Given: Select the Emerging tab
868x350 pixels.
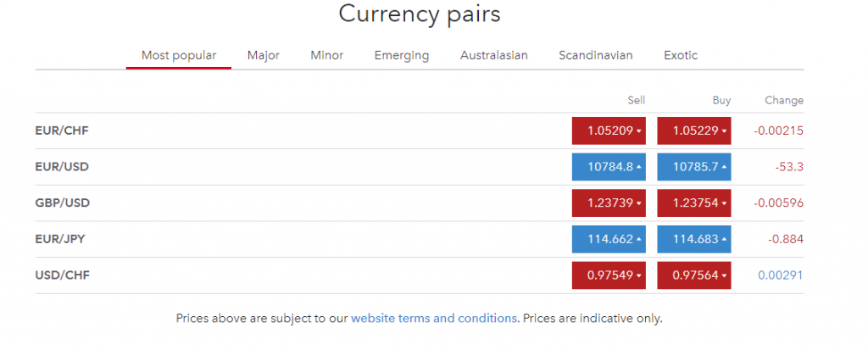Looking at the screenshot, I should pyautogui.click(x=402, y=56).
